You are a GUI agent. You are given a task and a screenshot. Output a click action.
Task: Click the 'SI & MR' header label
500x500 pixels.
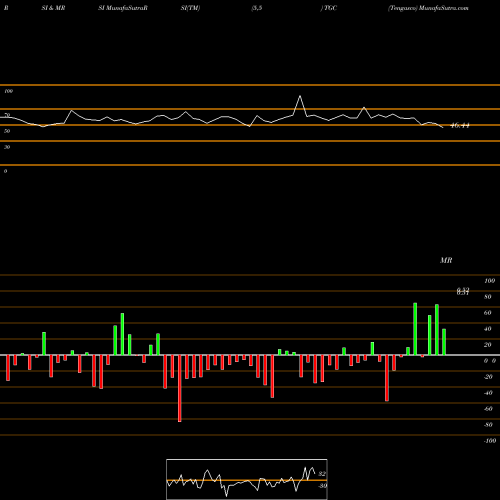pos(53,8)
